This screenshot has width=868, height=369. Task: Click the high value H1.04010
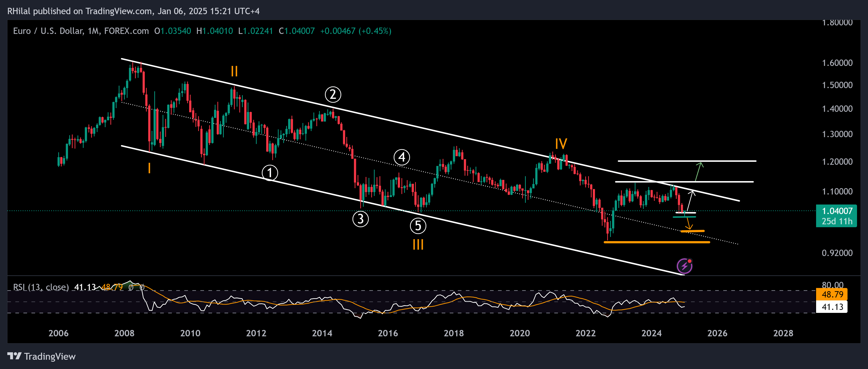[215, 31]
